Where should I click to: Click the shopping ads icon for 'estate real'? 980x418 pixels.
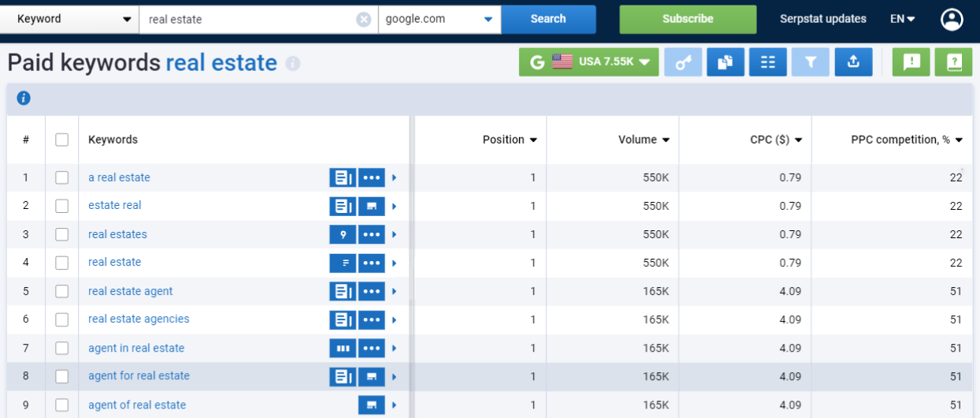click(x=372, y=206)
